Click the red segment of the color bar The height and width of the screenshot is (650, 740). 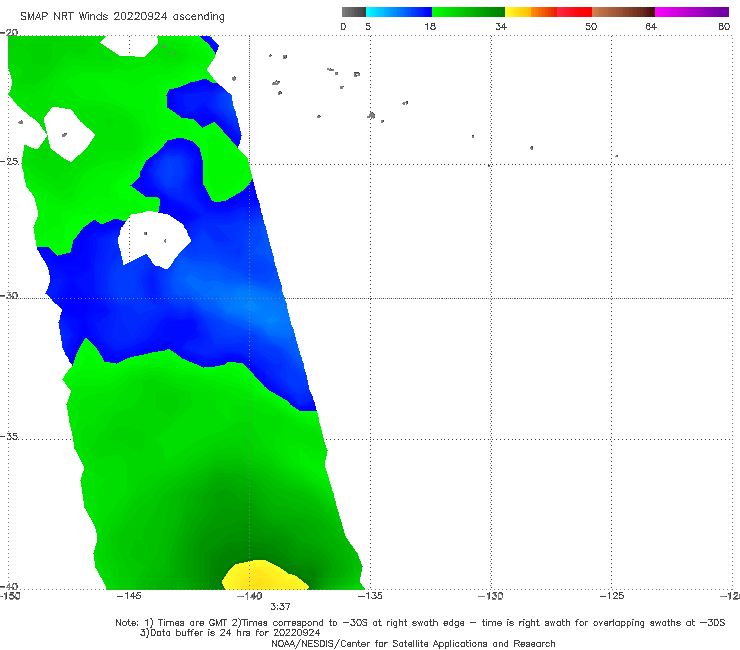(574, 12)
